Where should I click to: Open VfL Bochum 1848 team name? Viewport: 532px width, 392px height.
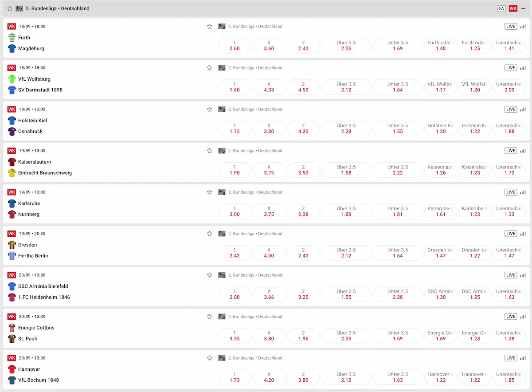pos(39,380)
